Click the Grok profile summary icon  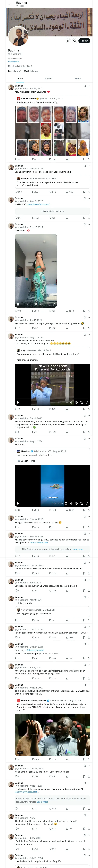point(68,41)
